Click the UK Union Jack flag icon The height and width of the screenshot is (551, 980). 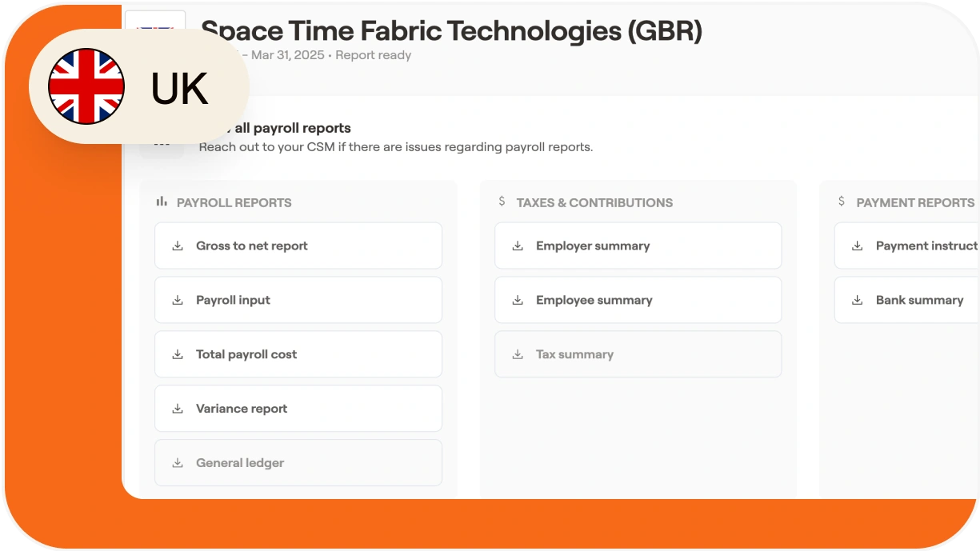click(86, 86)
